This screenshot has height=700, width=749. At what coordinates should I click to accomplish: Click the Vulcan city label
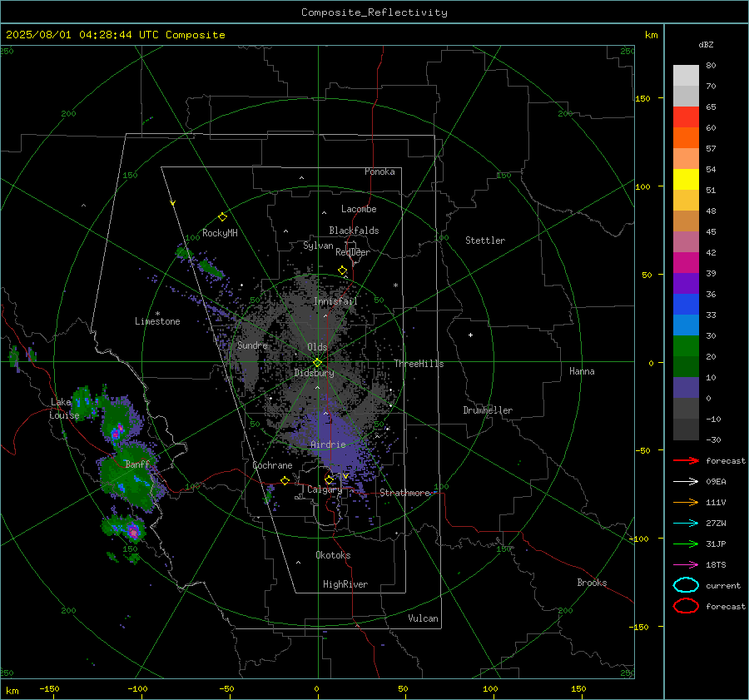tap(423, 618)
